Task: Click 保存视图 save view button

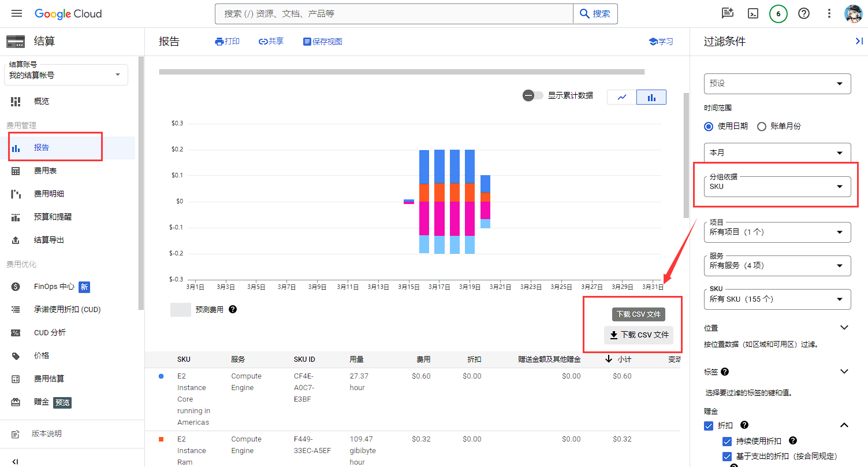Action: point(322,42)
